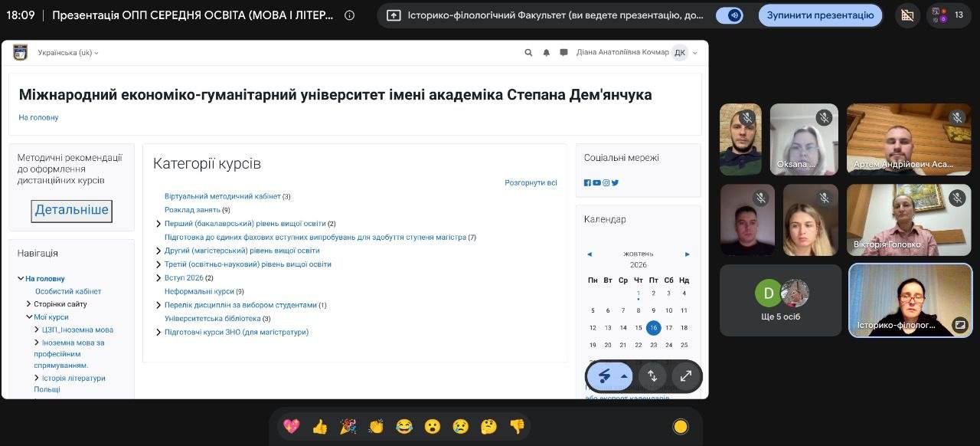Click the swap arrows icon on the presentation

tap(652, 376)
